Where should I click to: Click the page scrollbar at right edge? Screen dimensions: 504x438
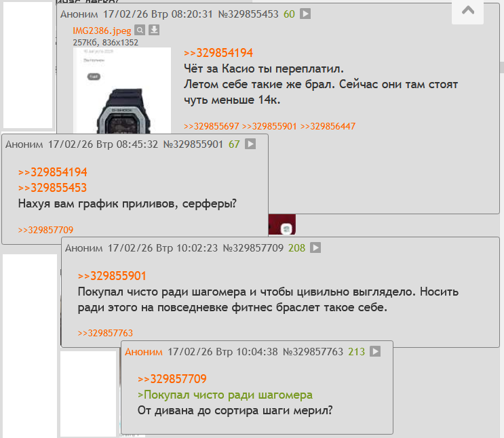pos(501,68)
